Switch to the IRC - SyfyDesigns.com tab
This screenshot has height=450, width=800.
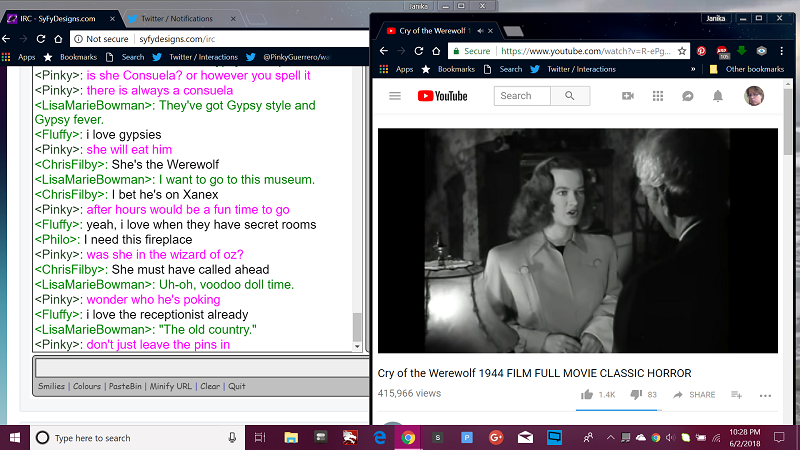point(58,19)
